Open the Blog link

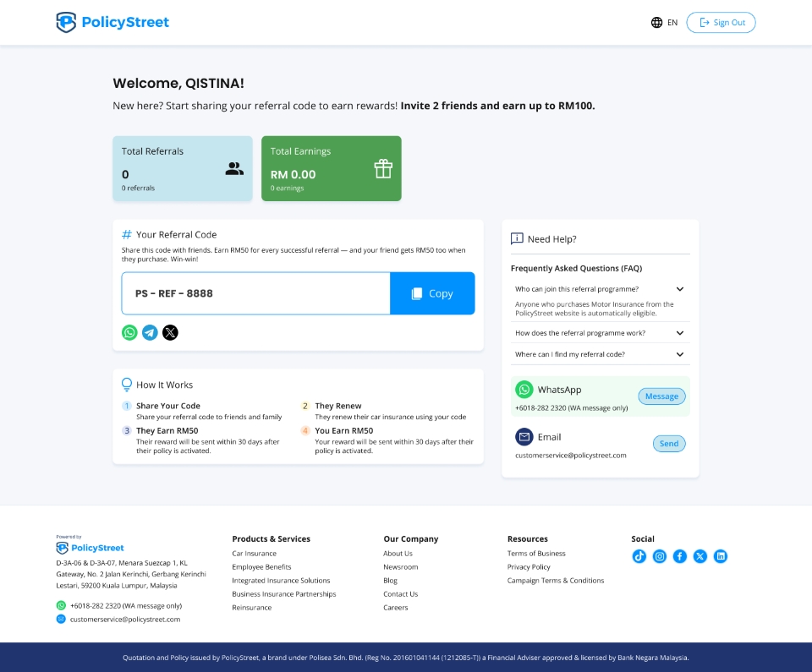[x=391, y=581]
